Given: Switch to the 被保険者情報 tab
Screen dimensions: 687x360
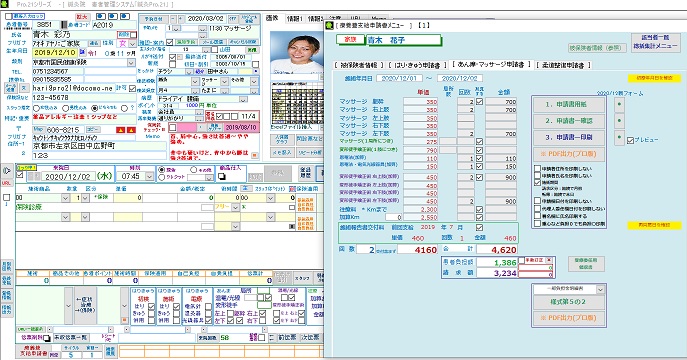Looking at the screenshot, I should point(358,65).
